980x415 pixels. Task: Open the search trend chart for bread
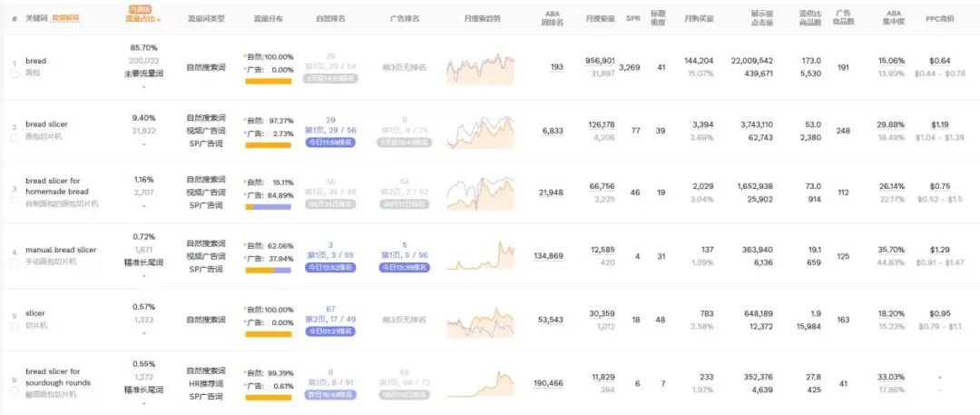[480, 68]
